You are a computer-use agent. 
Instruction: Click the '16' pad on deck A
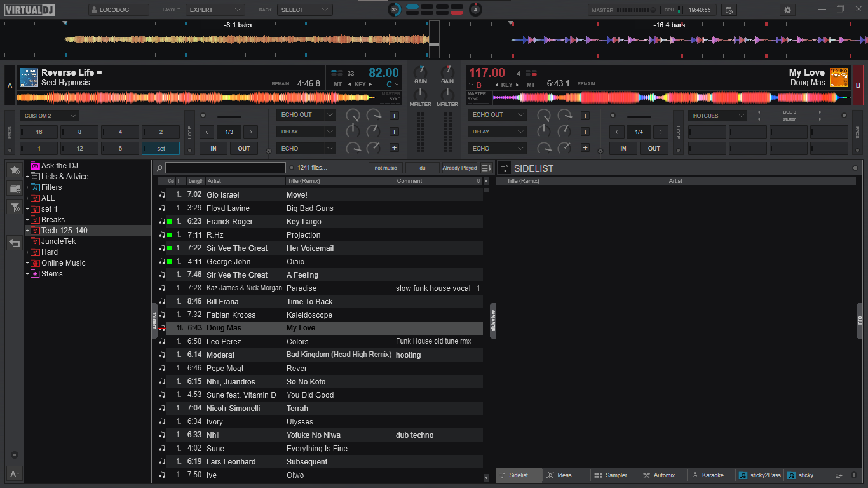[x=39, y=132]
